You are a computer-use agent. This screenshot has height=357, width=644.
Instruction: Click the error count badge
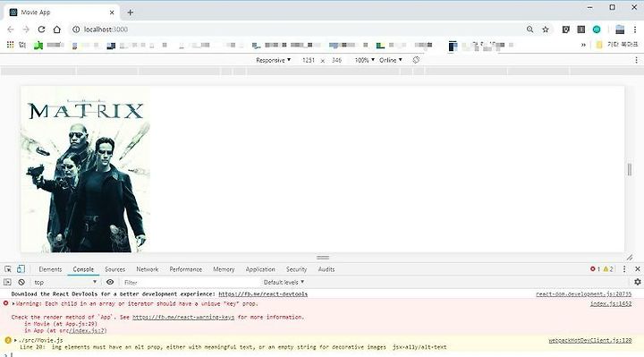tap(595, 269)
